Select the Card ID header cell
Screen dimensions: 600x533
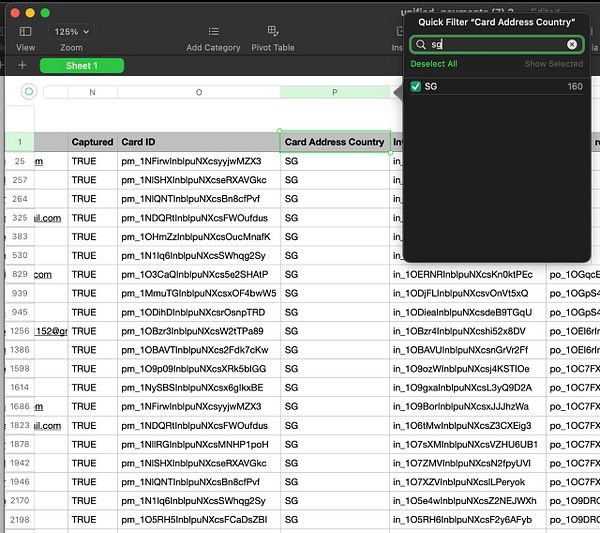click(x=198, y=142)
